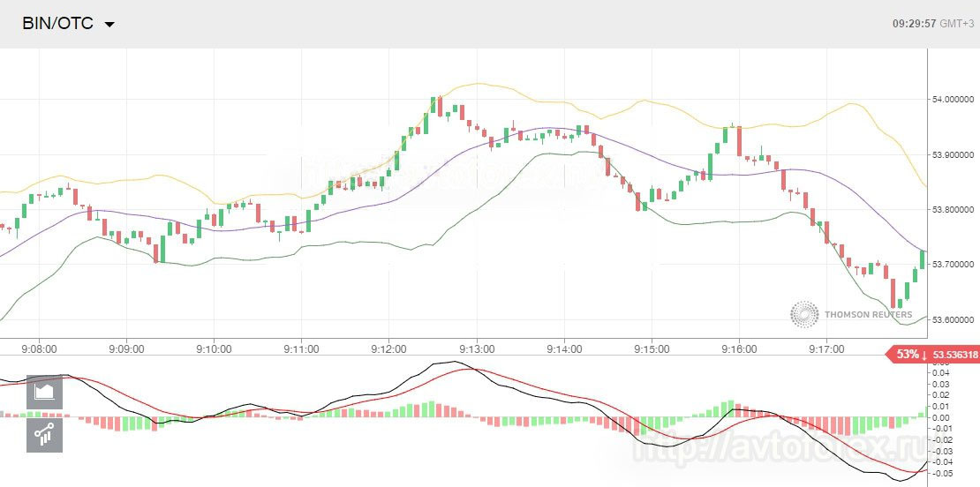Click the 53.600000 price axis label
The image size is (980, 487).
(953, 319)
